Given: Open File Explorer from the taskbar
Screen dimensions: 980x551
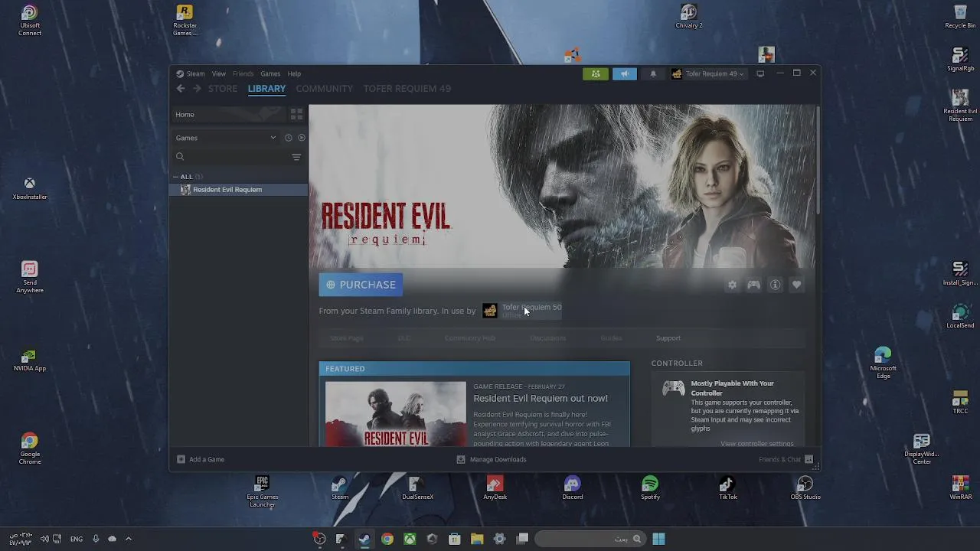Looking at the screenshot, I should [x=477, y=539].
